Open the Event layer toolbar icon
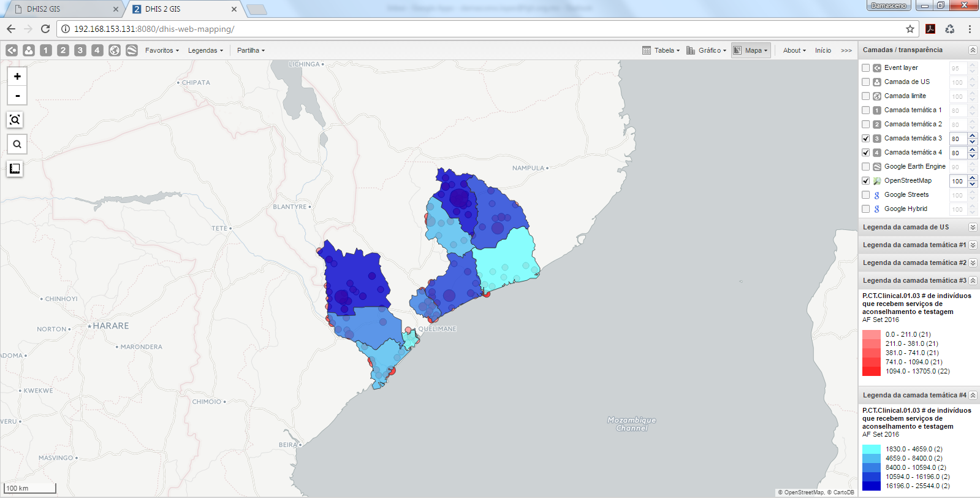 [12, 50]
